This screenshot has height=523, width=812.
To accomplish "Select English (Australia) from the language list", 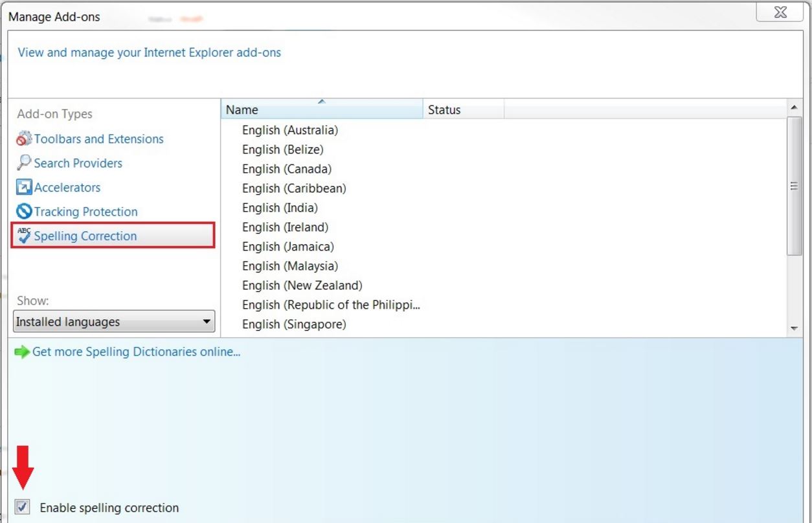I will click(289, 130).
